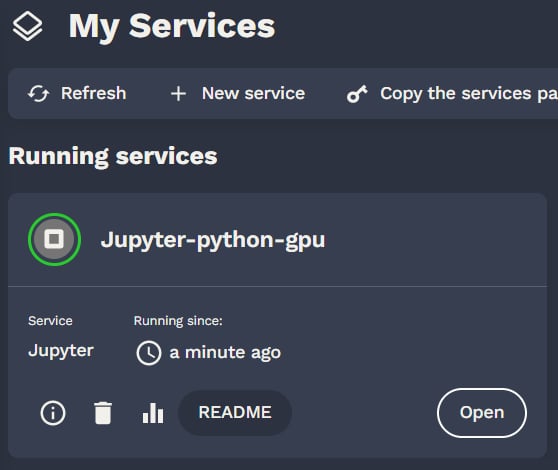Open monitoring with the bar chart icon
Viewport: 558px width, 470px height.
pyautogui.click(x=153, y=413)
